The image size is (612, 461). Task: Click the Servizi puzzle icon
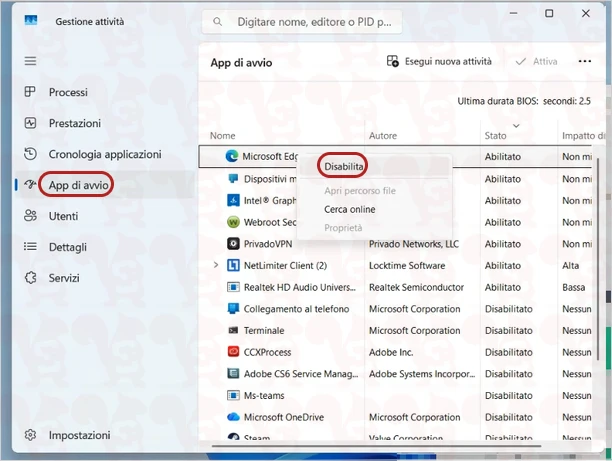pyautogui.click(x=30, y=278)
